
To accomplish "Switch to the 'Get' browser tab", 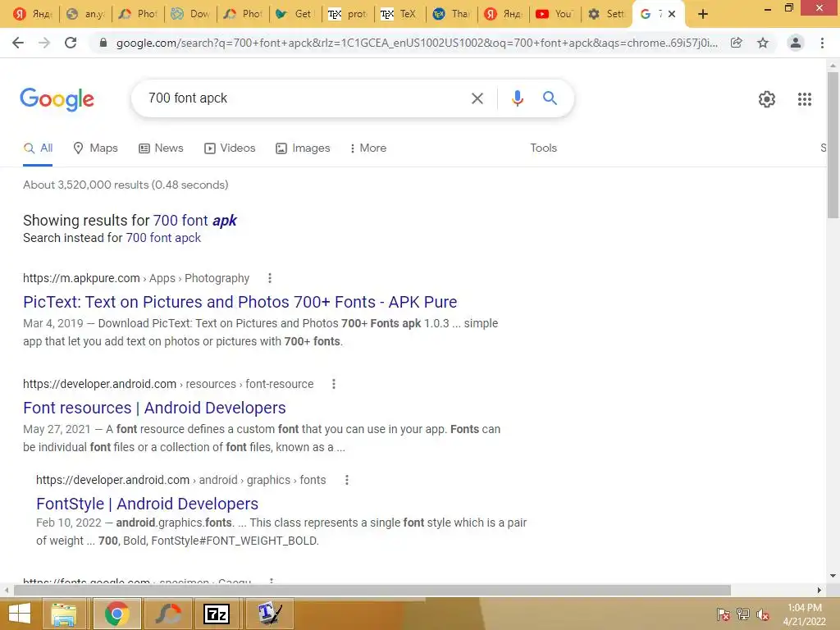I will (x=294, y=15).
